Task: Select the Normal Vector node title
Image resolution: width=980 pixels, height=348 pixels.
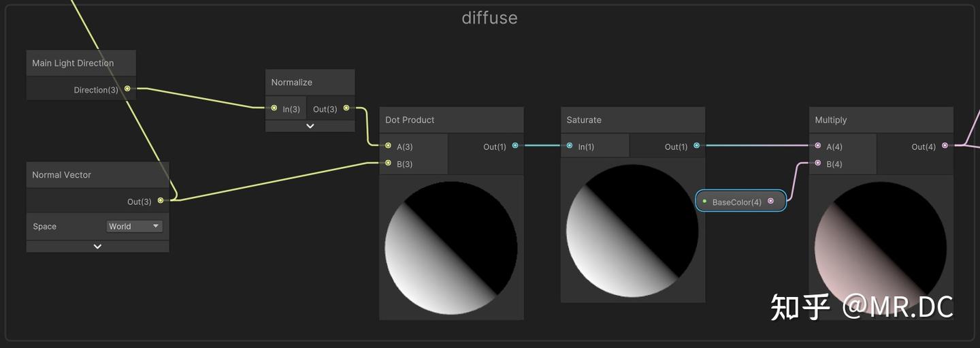Action: 61,174
